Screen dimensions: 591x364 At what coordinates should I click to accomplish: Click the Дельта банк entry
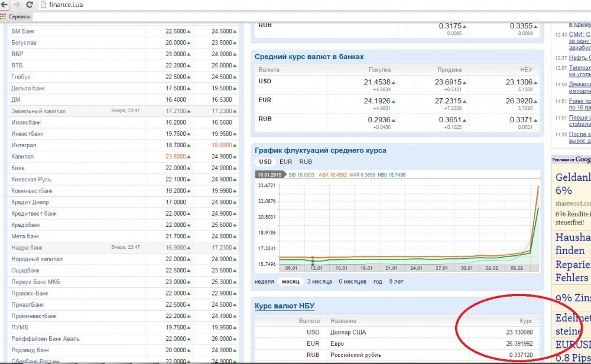28,89
